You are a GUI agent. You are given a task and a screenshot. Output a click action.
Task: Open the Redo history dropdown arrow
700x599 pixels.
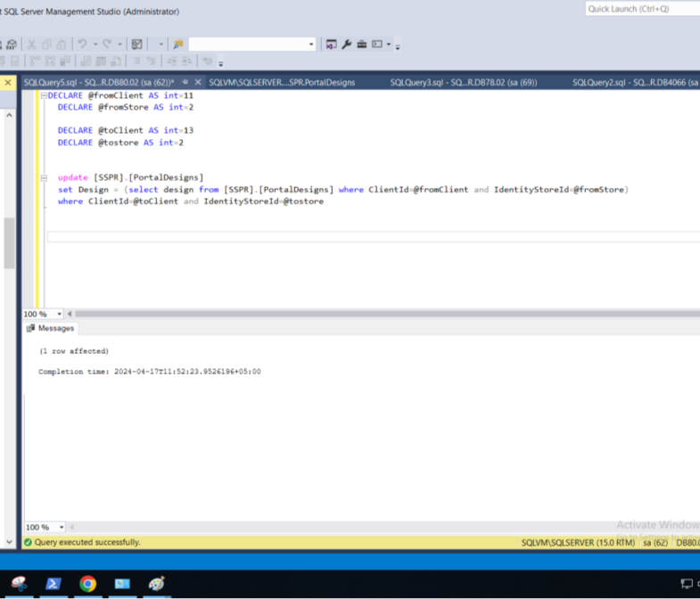120,45
